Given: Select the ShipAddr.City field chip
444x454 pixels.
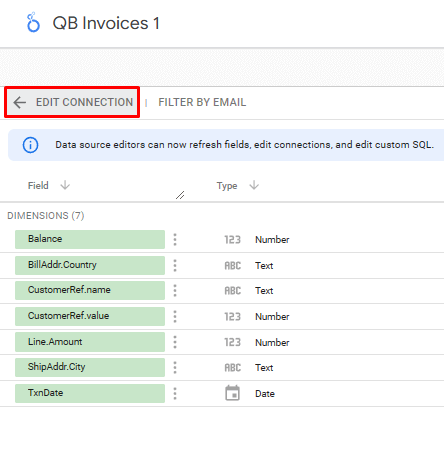Looking at the screenshot, I should click(x=90, y=367).
